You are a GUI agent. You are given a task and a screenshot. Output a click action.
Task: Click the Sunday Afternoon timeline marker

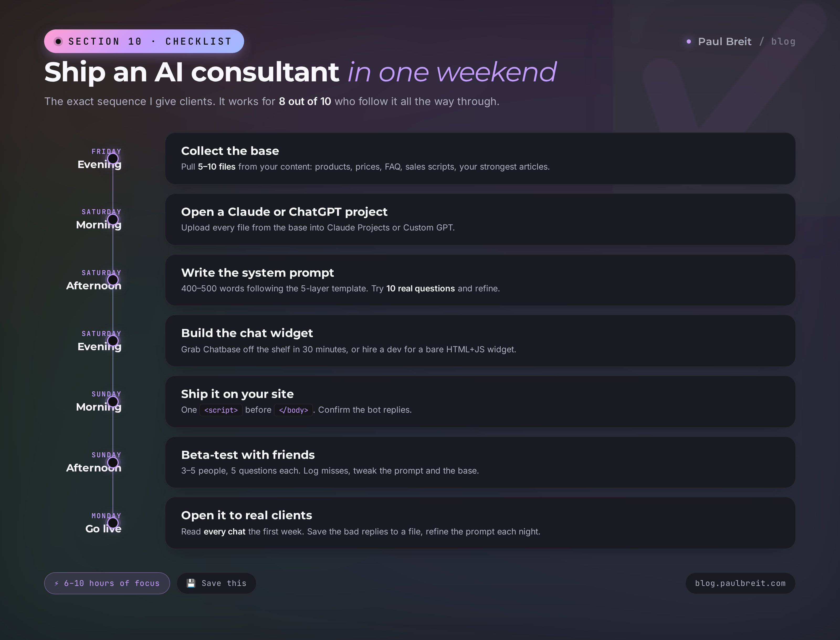click(x=113, y=462)
